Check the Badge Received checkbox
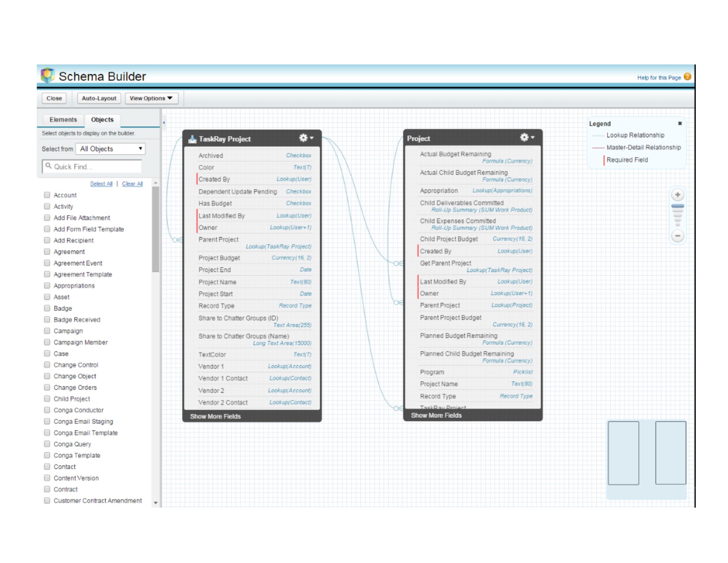The height and width of the screenshot is (563, 728). pyautogui.click(x=47, y=319)
